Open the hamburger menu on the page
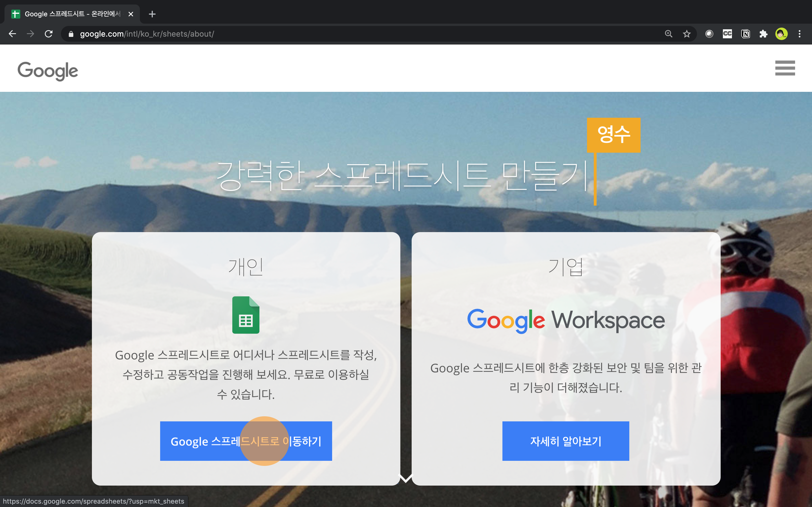 pyautogui.click(x=785, y=68)
